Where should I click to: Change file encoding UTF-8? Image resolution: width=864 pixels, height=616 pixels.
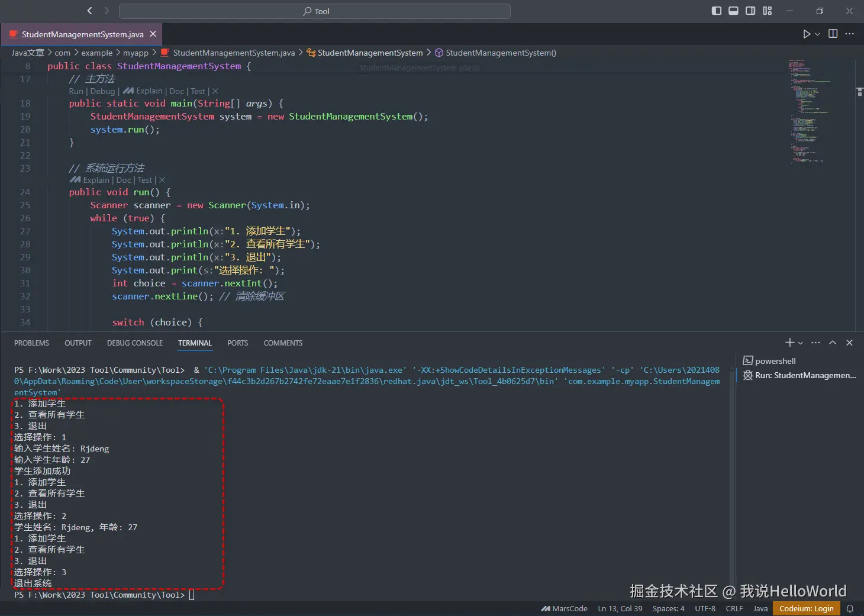pos(705,609)
